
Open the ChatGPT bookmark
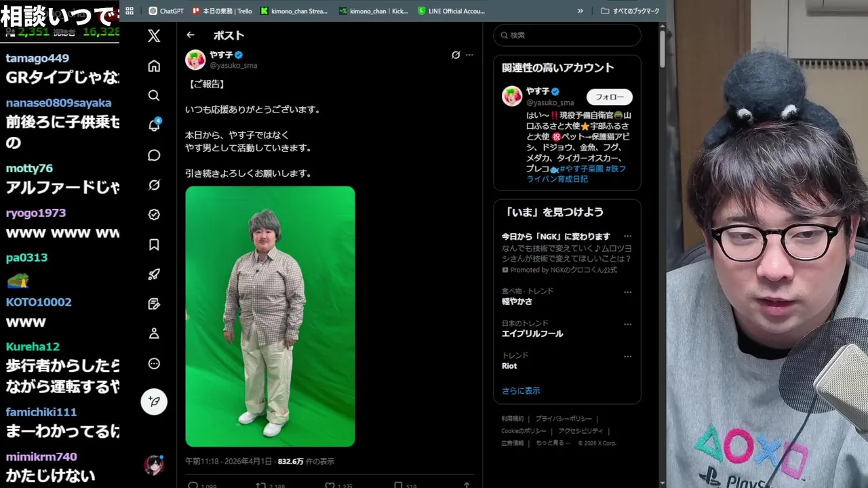(166, 11)
